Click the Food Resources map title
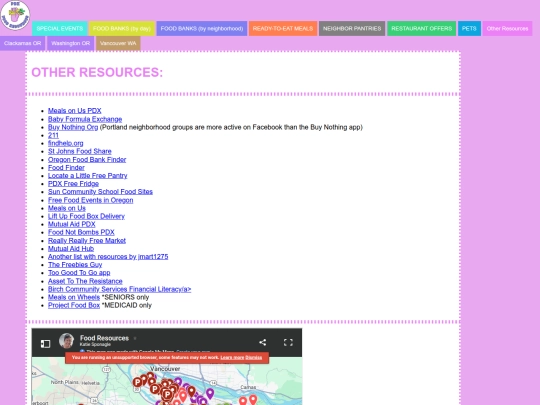 click(104, 338)
